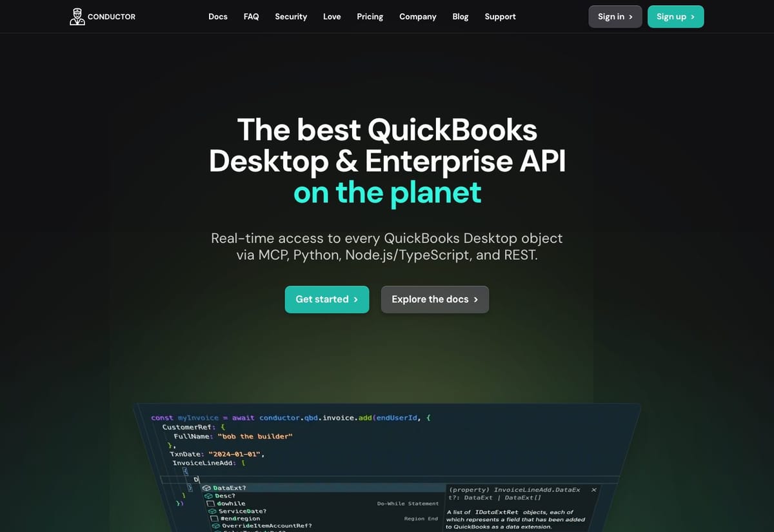The width and height of the screenshot is (774, 532).
Task: Click the snippet icon beside #endregion
Action: (x=214, y=518)
